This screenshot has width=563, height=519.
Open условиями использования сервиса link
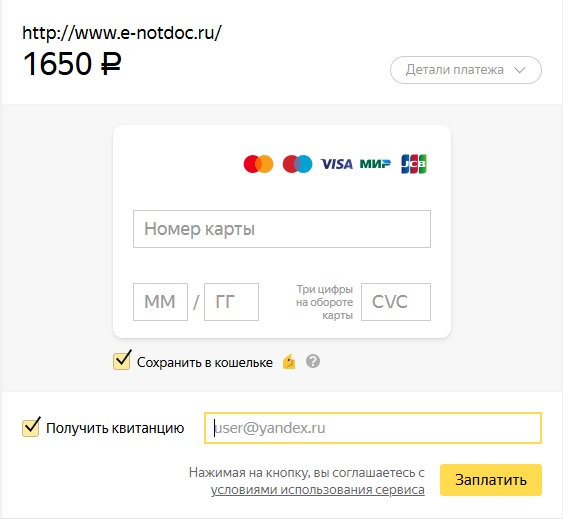[317, 490]
